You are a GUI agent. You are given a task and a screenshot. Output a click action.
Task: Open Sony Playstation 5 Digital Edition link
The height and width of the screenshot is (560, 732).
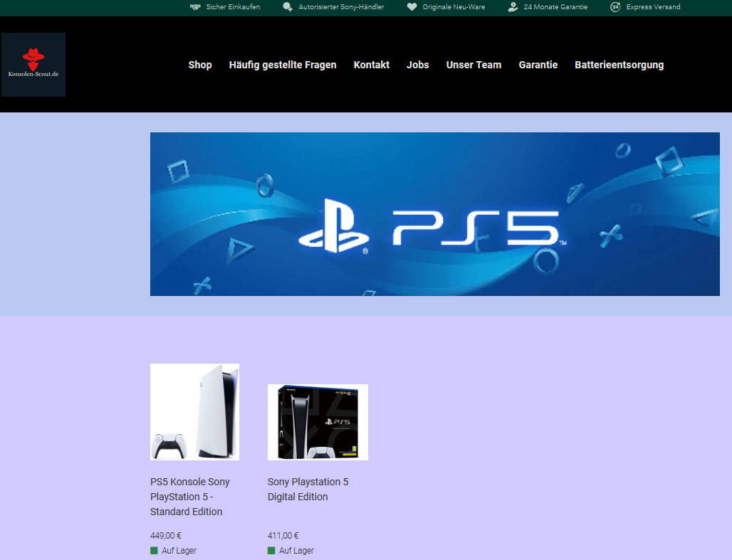coord(308,489)
